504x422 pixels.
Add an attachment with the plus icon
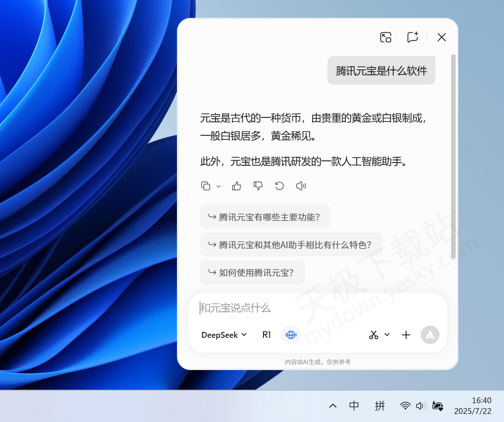point(406,335)
